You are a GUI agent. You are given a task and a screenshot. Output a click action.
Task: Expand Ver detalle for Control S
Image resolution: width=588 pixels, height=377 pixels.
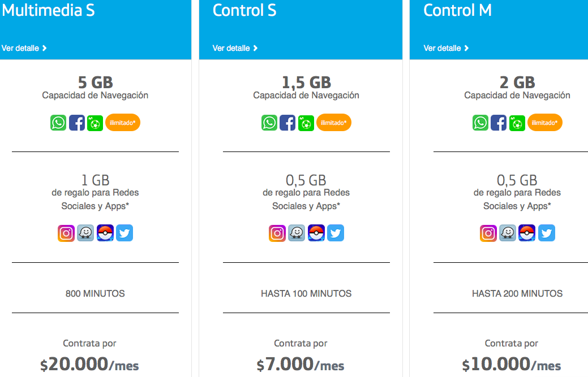pyautogui.click(x=235, y=48)
